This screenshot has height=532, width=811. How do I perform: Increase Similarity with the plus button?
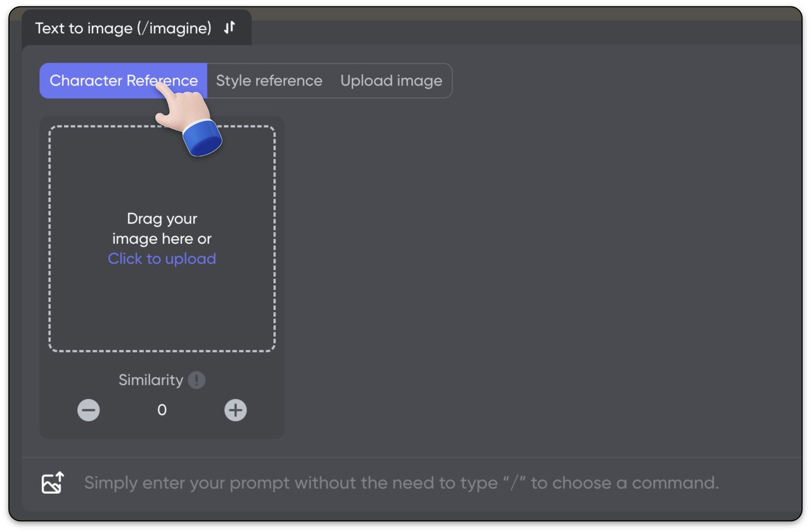click(236, 410)
